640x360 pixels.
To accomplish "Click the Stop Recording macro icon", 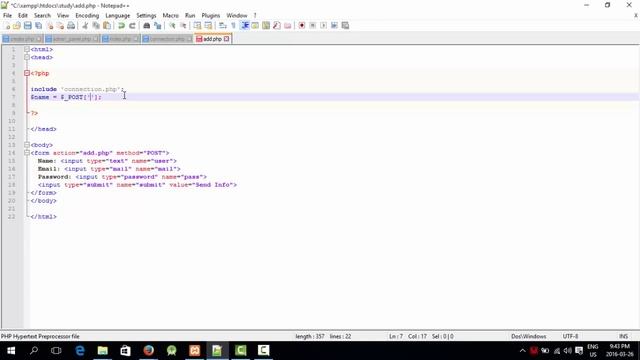I will 313,26.
